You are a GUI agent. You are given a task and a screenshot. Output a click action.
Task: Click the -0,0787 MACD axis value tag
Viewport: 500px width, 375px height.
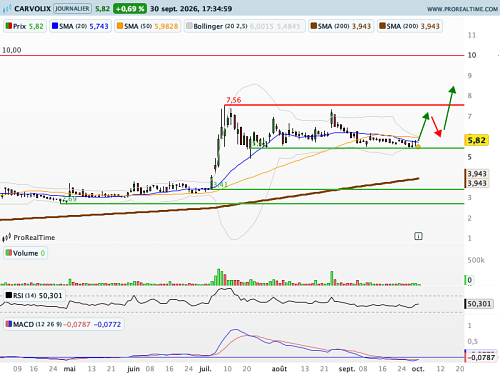click(481, 358)
